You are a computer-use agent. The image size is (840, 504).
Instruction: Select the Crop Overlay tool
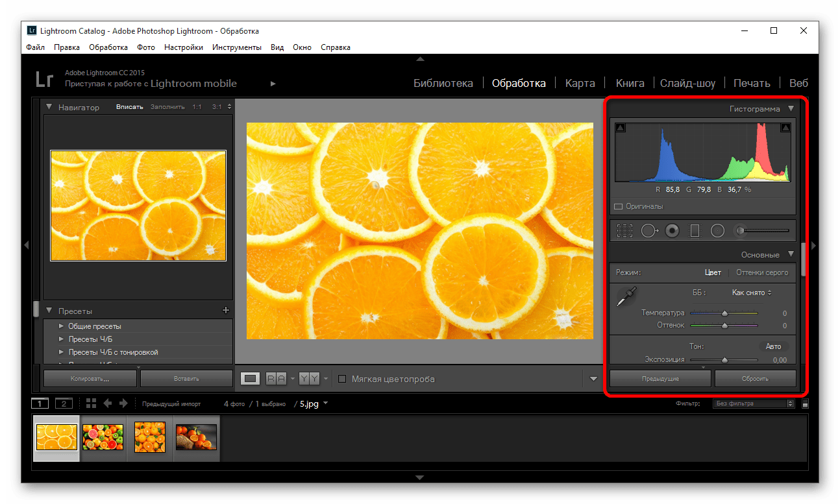(624, 230)
